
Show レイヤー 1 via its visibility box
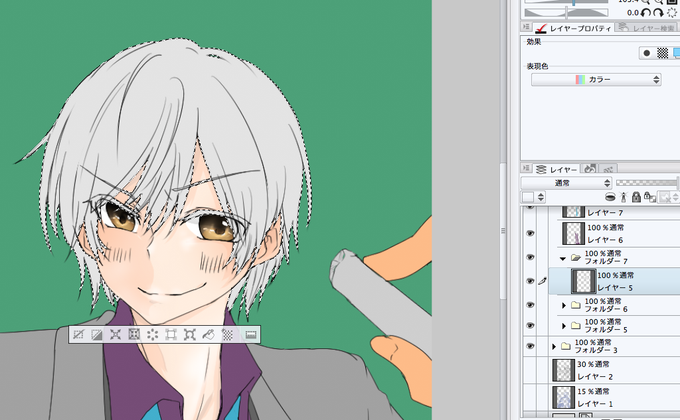point(530,397)
